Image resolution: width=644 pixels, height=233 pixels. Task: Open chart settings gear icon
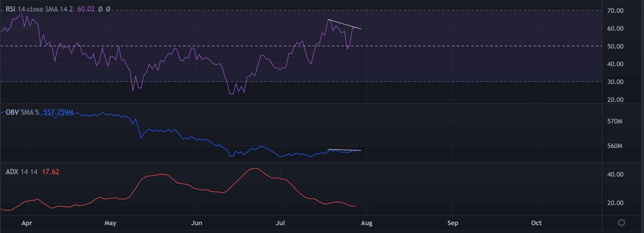[621, 223]
